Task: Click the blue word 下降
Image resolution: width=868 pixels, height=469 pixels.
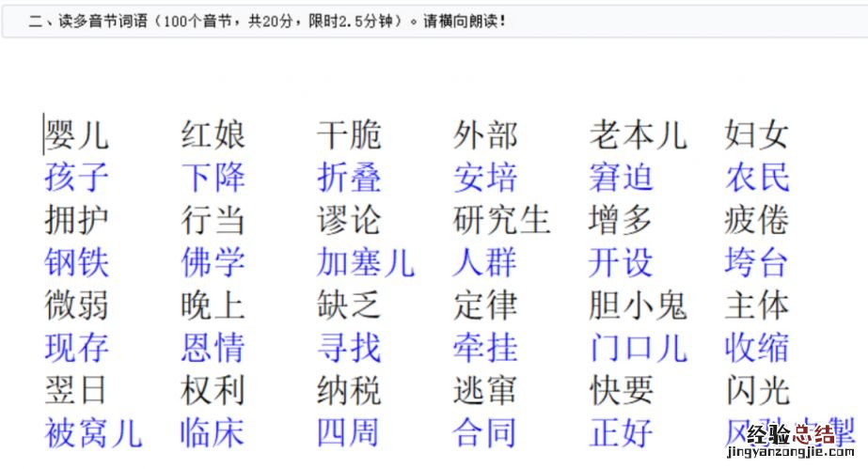Action: (x=213, y=177)
